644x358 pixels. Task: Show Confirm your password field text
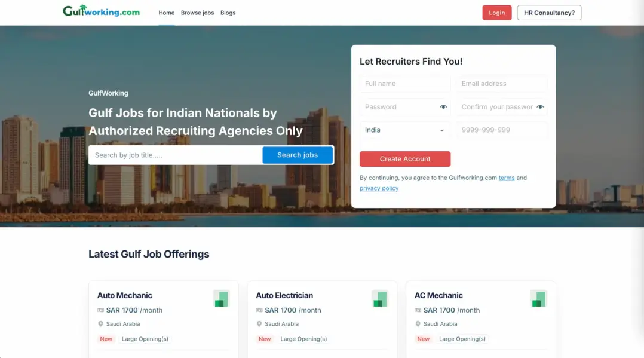click(540, 107)
